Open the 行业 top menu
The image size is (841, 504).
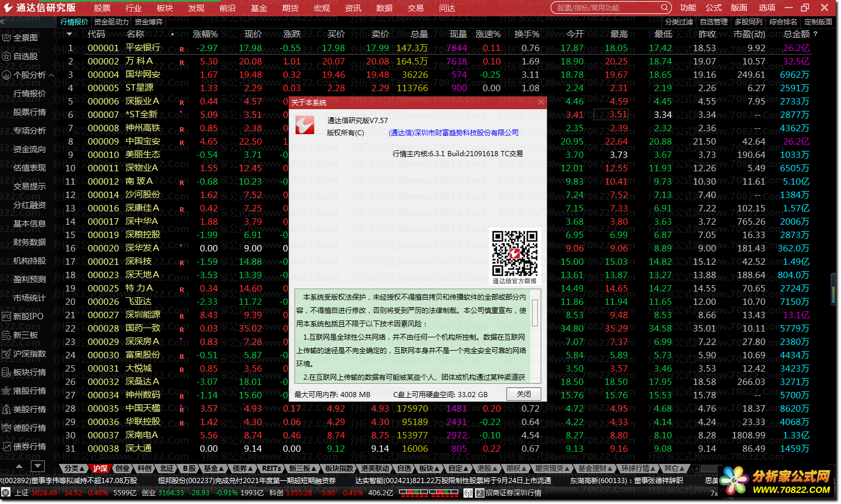coord(134,8)
